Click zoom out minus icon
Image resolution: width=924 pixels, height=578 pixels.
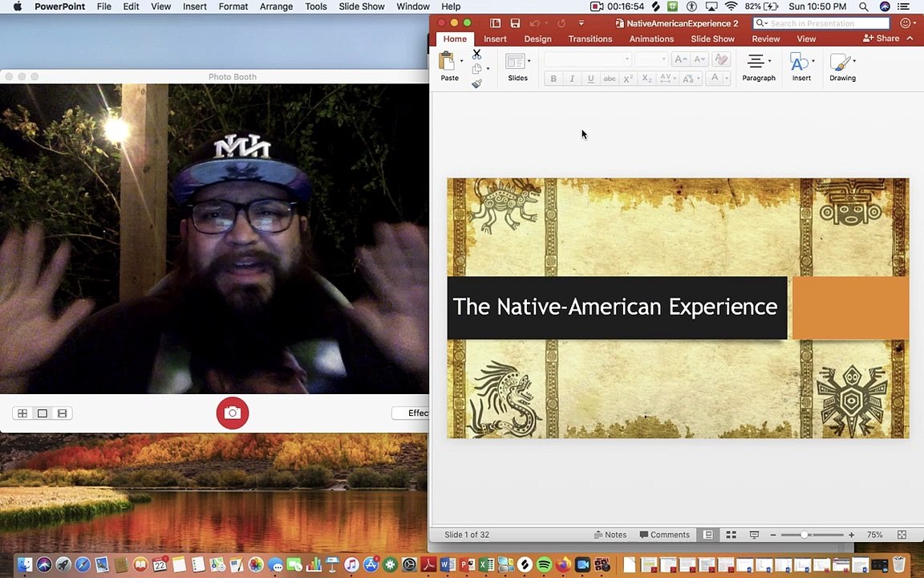[x=772, y=535]
